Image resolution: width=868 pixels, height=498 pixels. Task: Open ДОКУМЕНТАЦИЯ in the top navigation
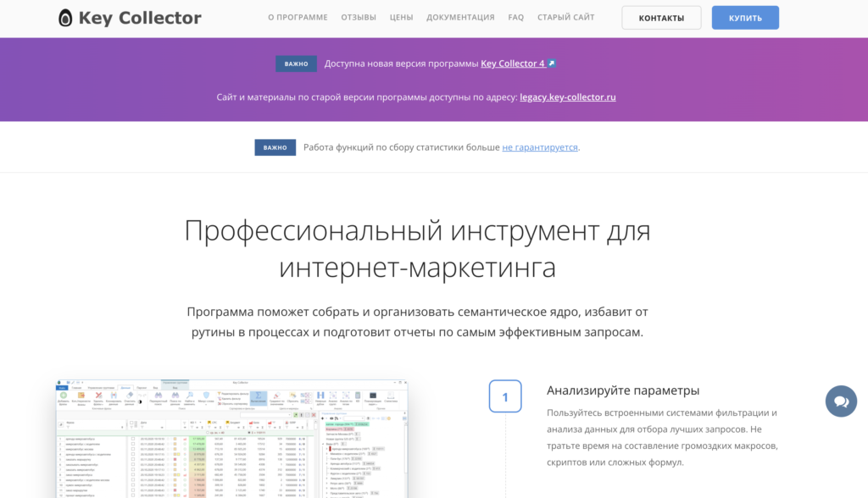tap(460, 17)
